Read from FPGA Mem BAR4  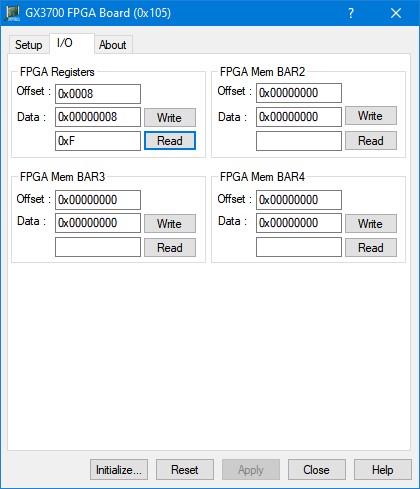coord(371,247)
